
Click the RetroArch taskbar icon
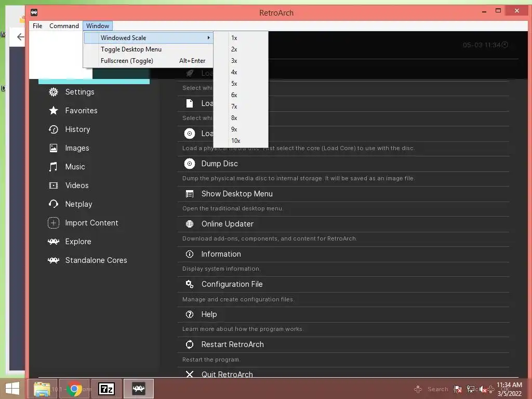tap(138, 389)
